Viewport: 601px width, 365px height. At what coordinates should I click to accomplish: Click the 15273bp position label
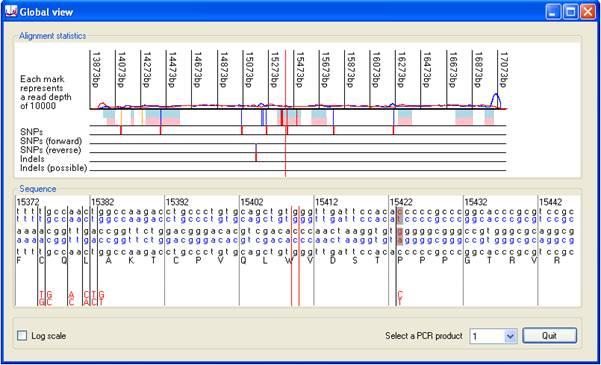274,70
